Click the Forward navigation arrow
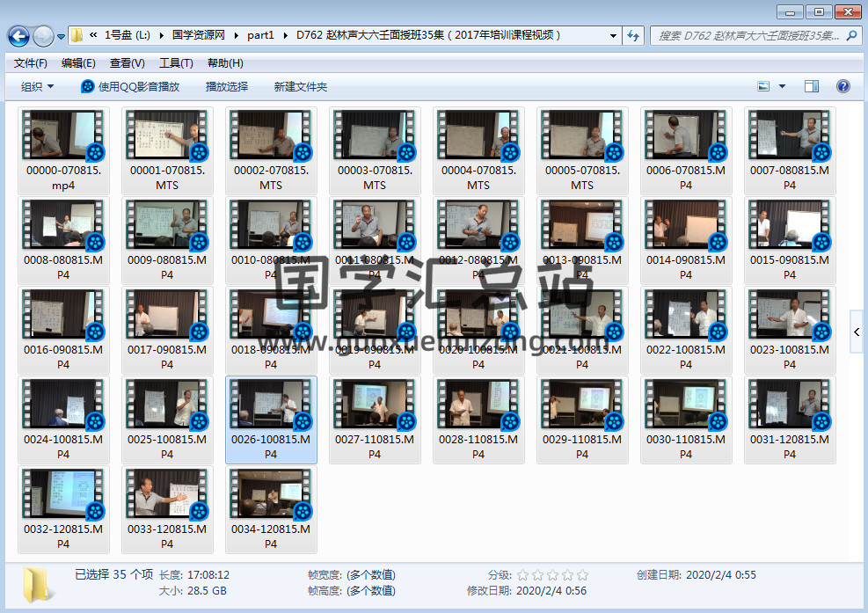 pos(43,36)
